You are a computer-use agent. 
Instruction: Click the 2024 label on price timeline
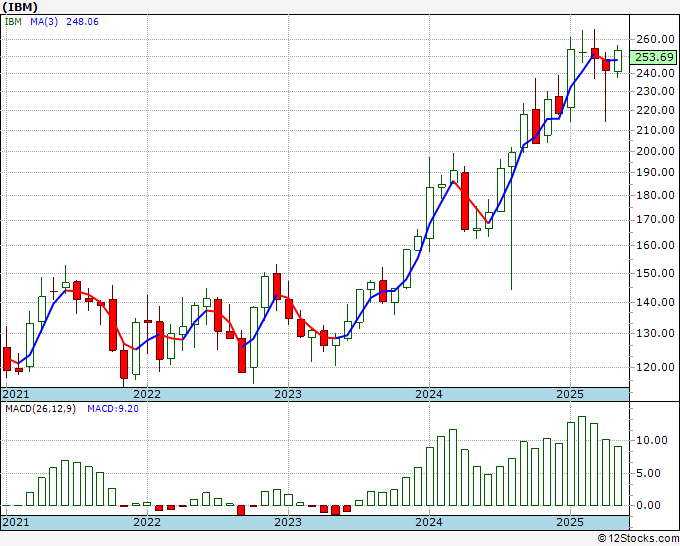[429, 394]
